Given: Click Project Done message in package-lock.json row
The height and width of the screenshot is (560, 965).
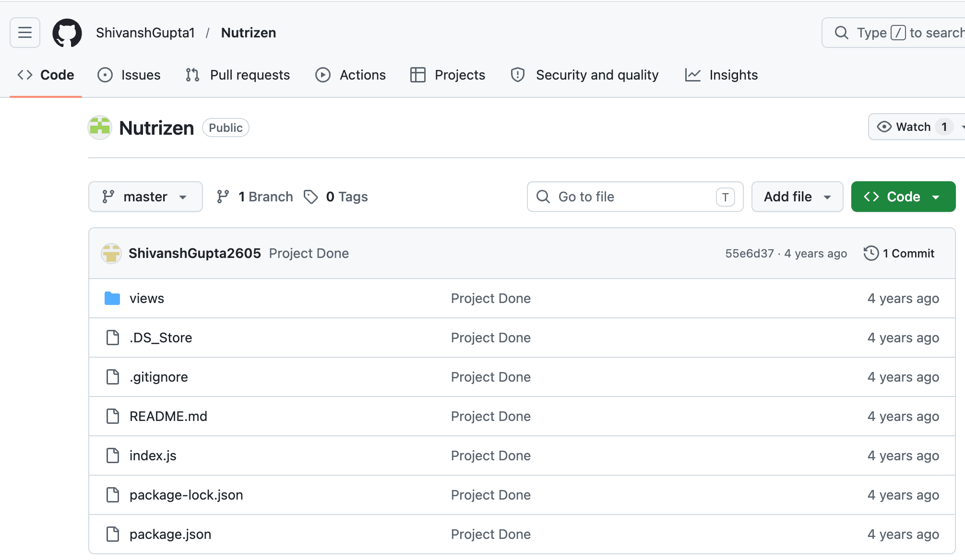Looking at the screenshot, I should 491,495.
